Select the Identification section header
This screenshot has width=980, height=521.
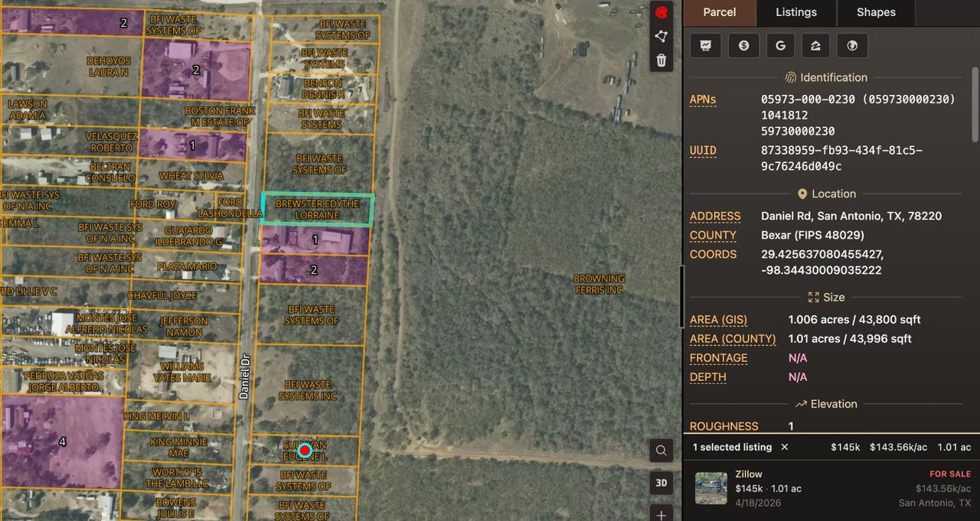826,77
